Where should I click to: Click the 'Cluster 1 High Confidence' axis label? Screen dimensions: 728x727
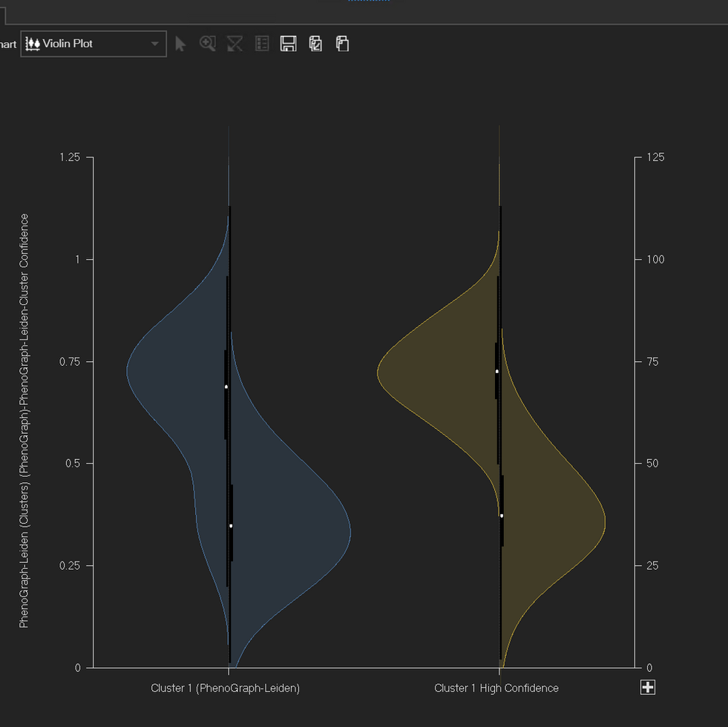[x=496, y=688]
